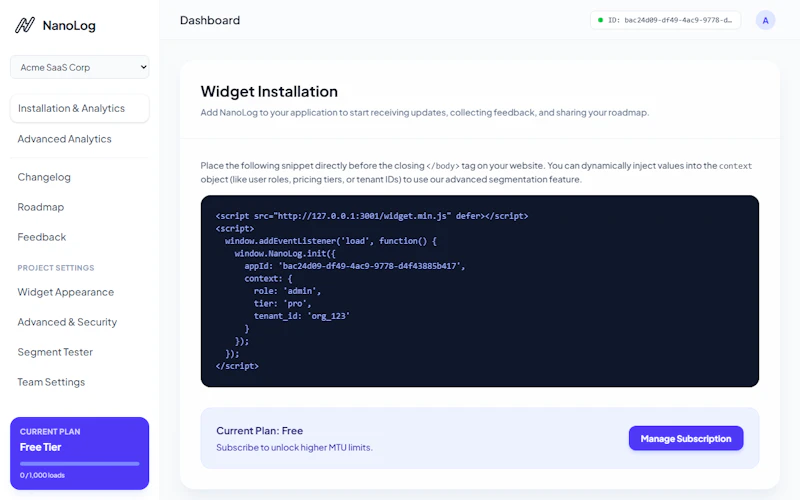Click the tenant_id: 'org_123' line

point(302,316)
